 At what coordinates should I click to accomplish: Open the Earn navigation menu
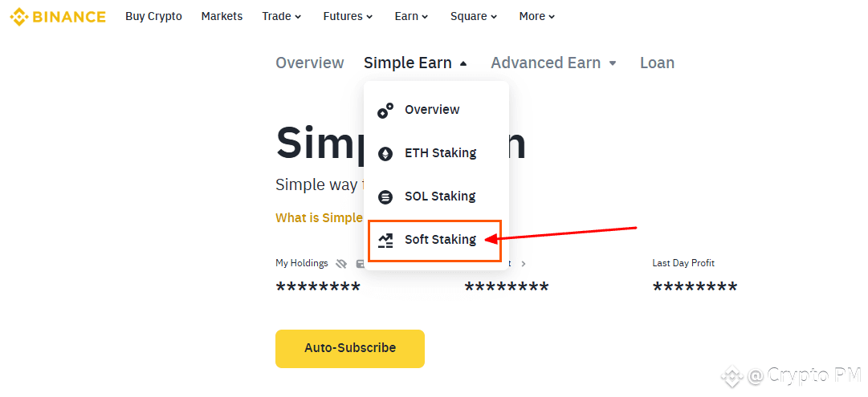411,17
